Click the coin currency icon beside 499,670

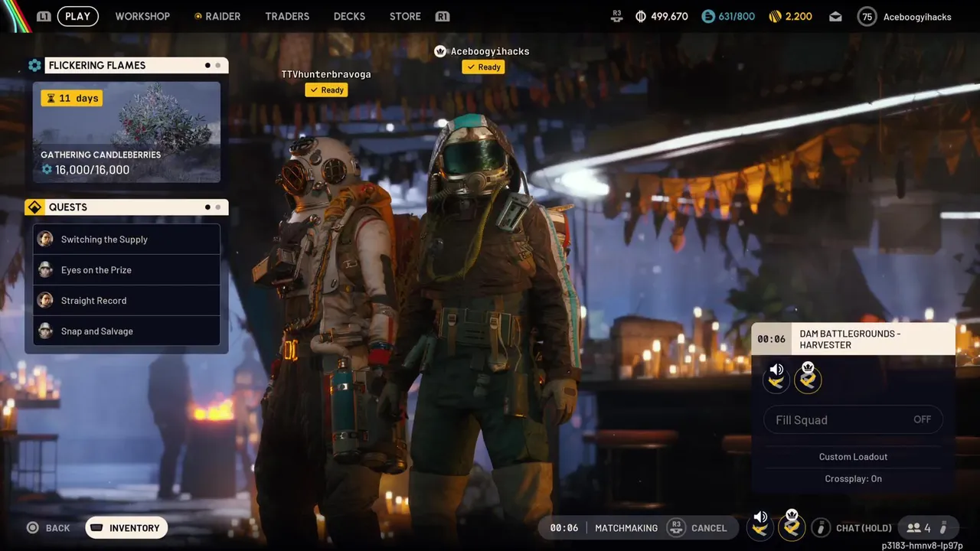[x=641, y=16]
